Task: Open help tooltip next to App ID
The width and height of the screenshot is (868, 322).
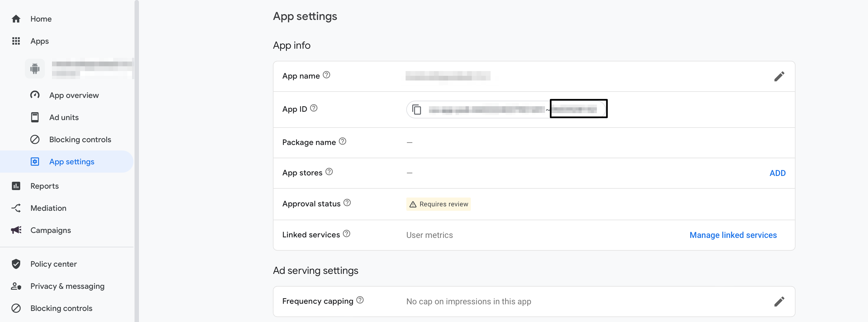Action: click(313, 108)
